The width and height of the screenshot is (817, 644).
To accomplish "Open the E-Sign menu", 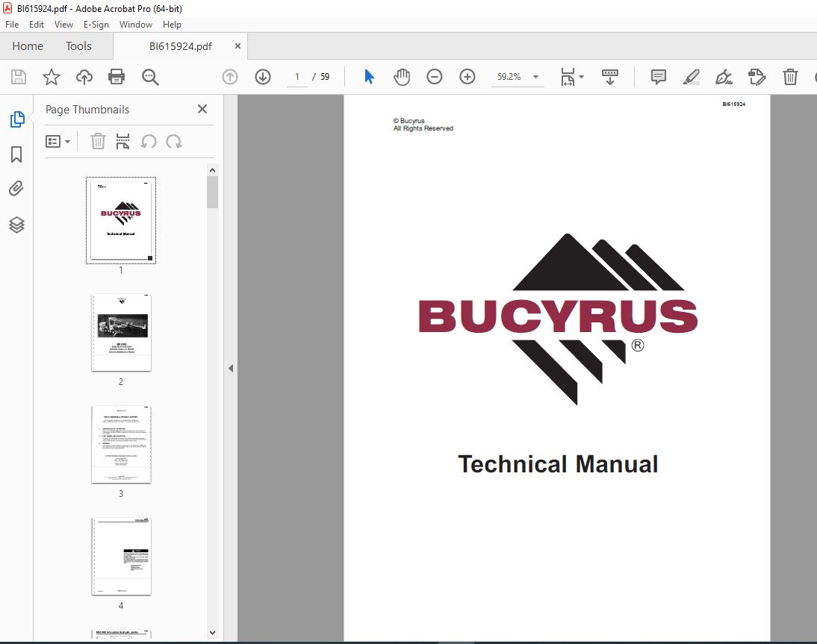I will (96, 25).
